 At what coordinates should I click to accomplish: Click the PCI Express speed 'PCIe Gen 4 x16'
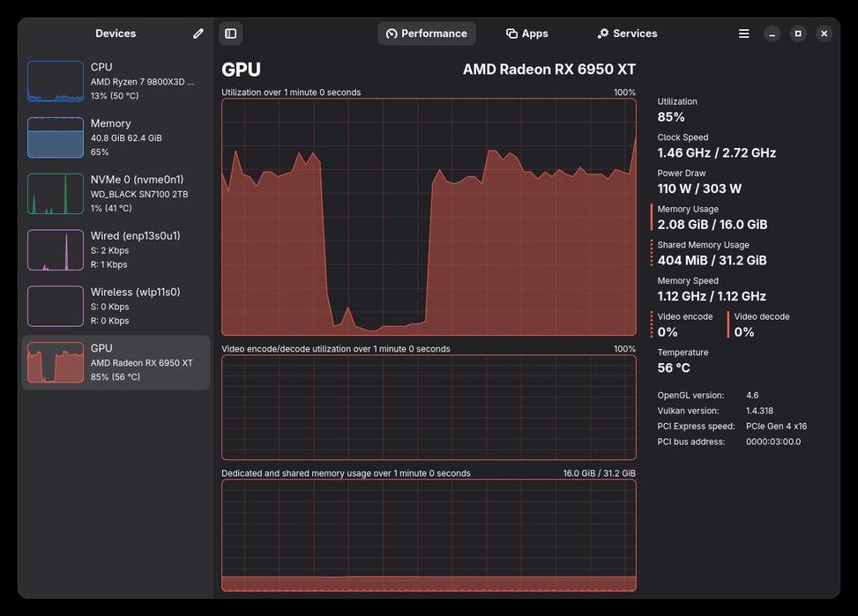777,427
